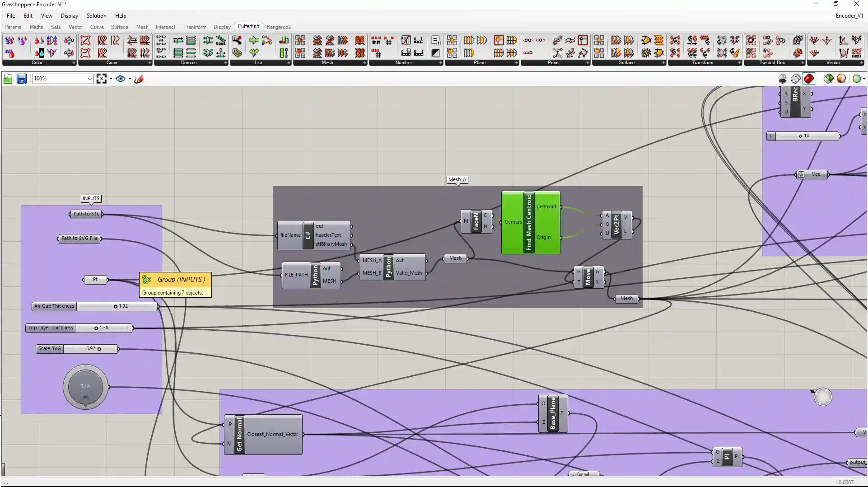Click the red sketch pencil tool icon
Screen dimensions: 868x487
[x=139, y=79]
